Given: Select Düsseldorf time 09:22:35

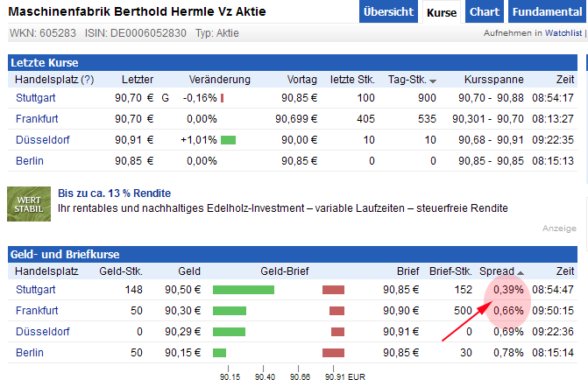Looking at the screenshot, I should coord(553,140).
